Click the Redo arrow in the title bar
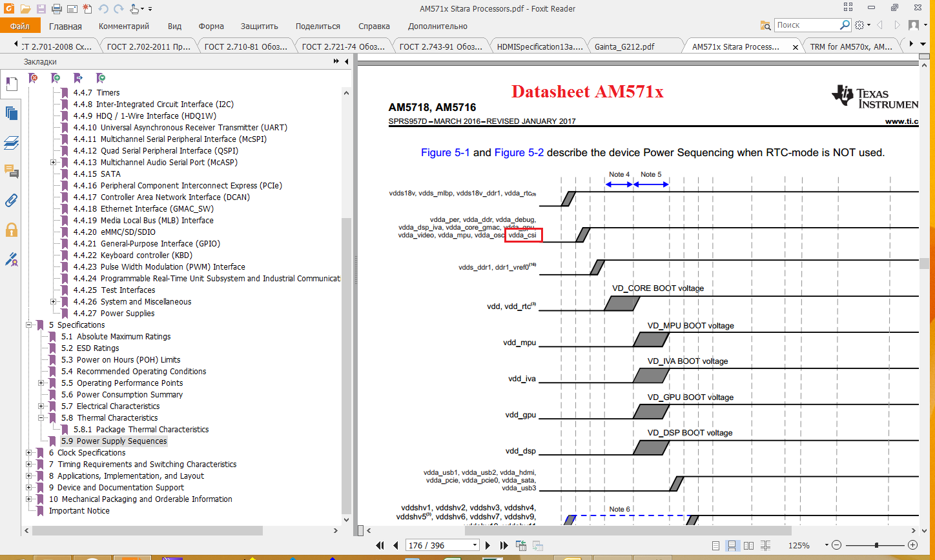The height and width of the screenshot is (560, 935). pos(118,9)
